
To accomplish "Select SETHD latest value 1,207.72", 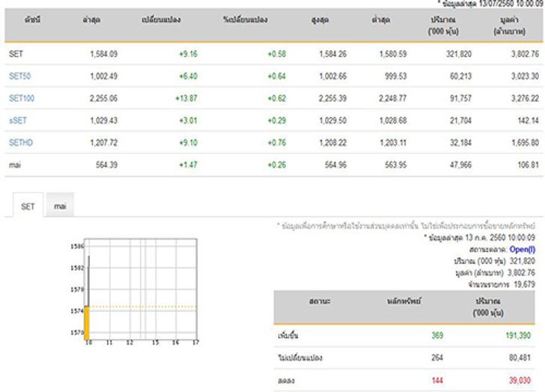I will (103, 143).
